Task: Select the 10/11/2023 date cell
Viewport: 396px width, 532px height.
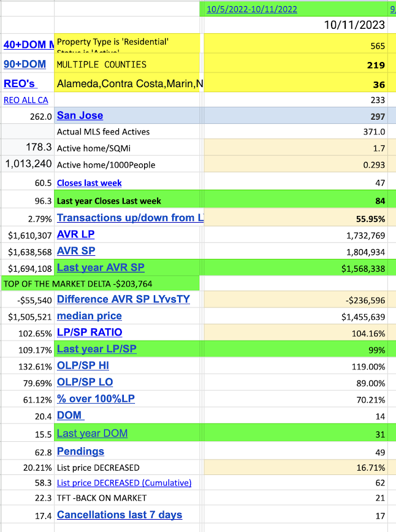Action: click(295, 25)
